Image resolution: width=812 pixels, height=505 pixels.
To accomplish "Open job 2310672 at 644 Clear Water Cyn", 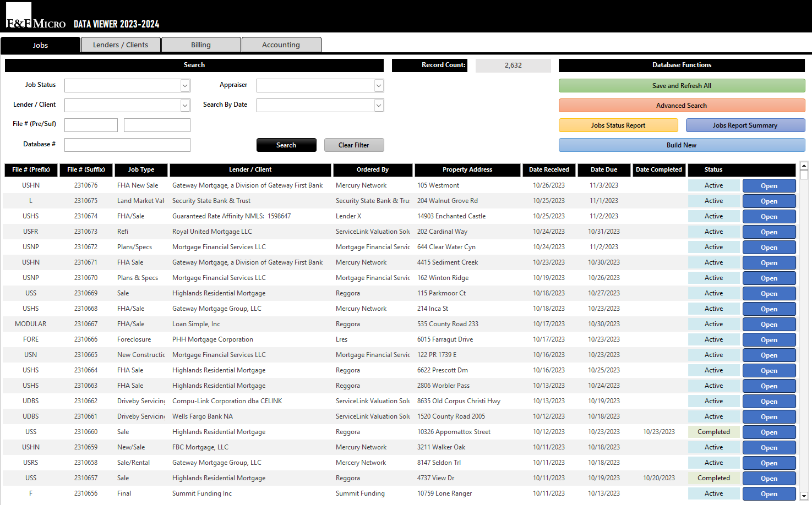I will click(769, 247).
